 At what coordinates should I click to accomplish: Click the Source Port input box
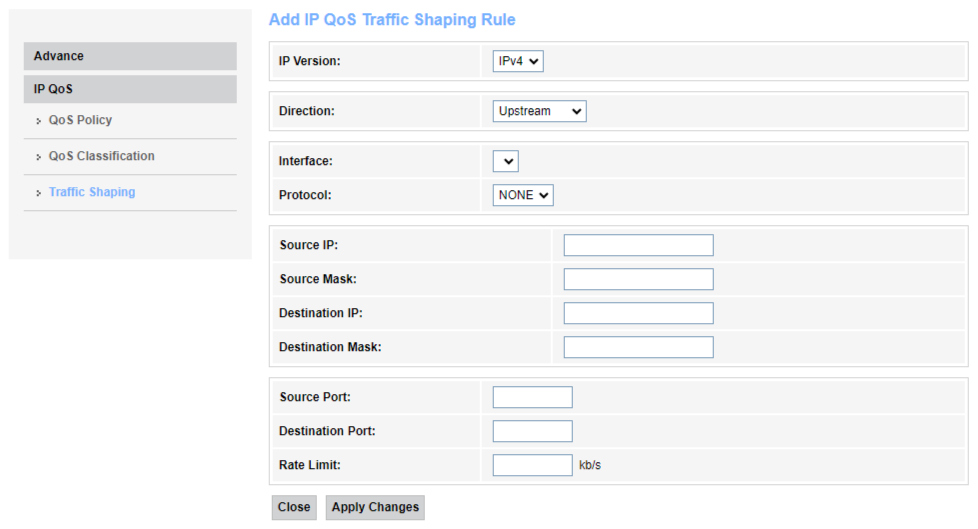532,397
